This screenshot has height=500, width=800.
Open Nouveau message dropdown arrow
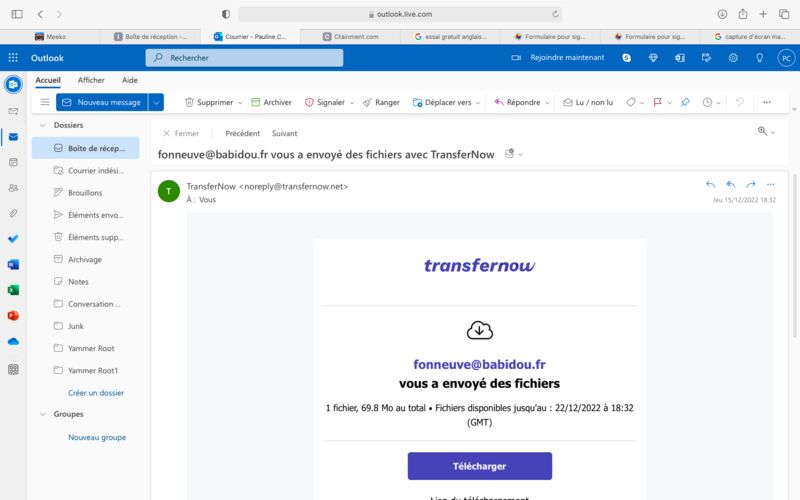click(156, 102)
